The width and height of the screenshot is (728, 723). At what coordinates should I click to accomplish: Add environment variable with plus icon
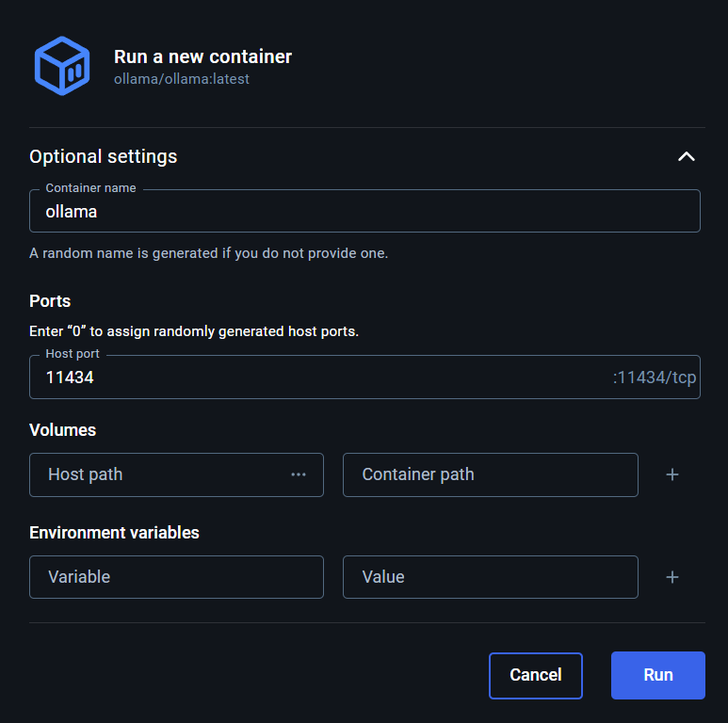coord(671,577)
